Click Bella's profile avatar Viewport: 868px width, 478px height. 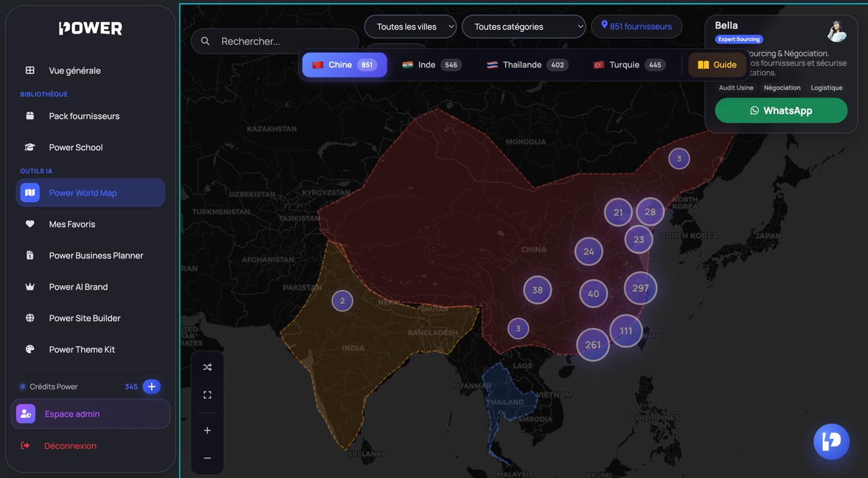pos(836,31)
